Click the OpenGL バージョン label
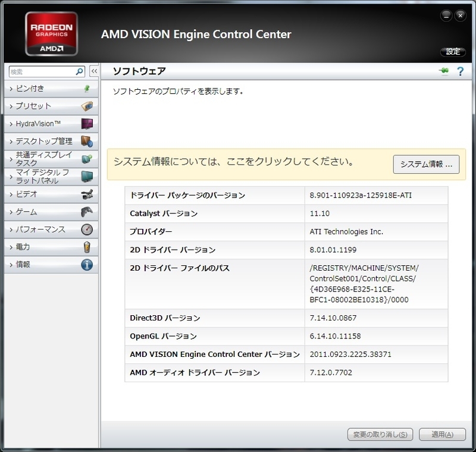This screenshot has width=476, height=452. click(x=163, y=336)
